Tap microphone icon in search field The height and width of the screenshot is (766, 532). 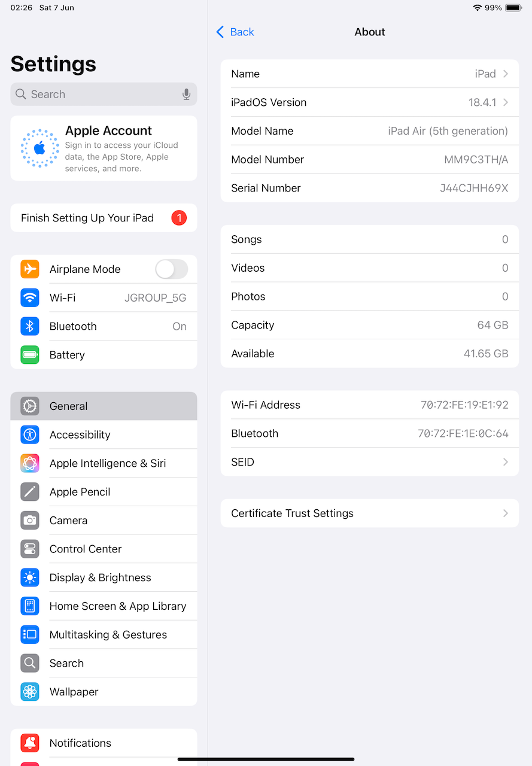(187, 94)
